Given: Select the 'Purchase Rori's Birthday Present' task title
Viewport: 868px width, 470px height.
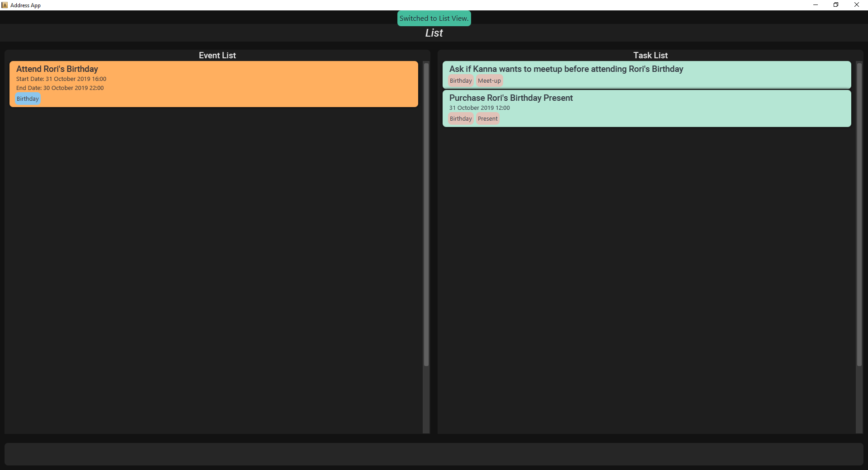Looking at the screenshot, I should (511, 98).
